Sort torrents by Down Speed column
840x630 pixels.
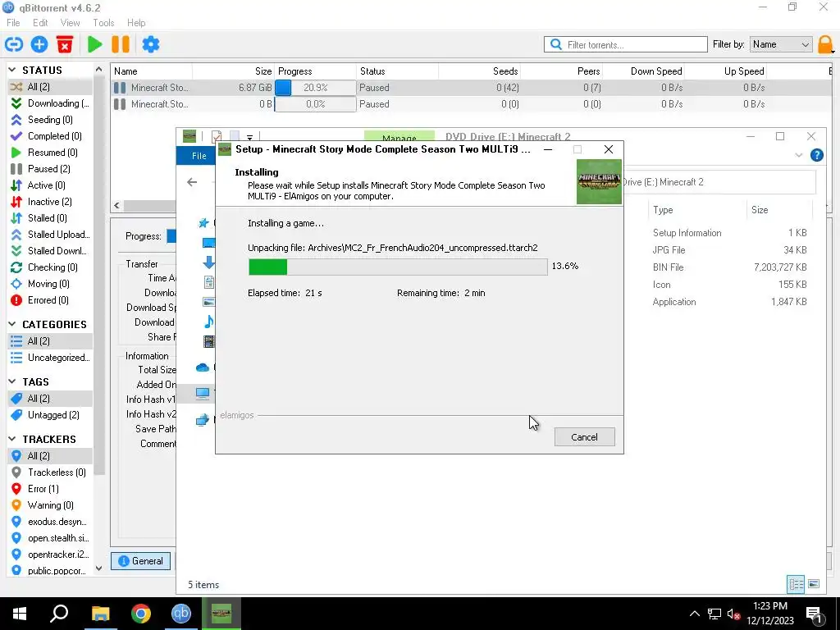click(x=643, y=71)
